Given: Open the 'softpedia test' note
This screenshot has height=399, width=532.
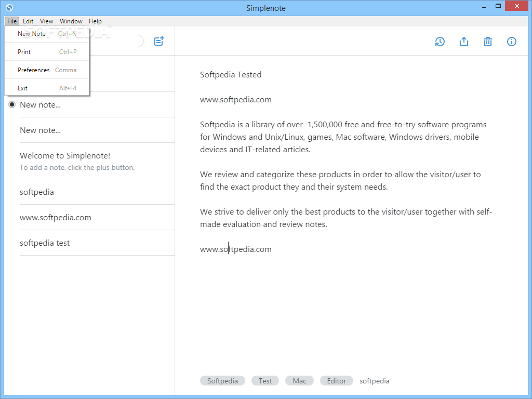Looking at the screenshot, I should coord(97,243).
